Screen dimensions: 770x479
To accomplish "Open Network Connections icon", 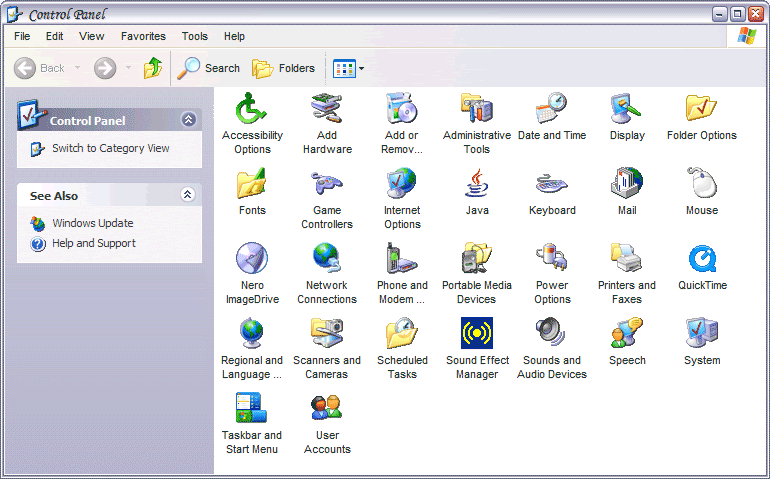I will (x=327, y=259).
